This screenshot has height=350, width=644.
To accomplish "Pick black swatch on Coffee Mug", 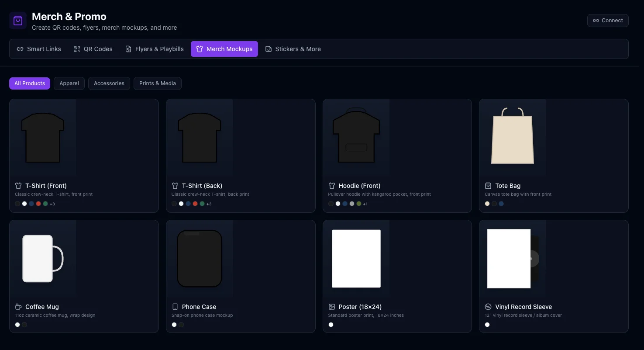I will (24, 325).
